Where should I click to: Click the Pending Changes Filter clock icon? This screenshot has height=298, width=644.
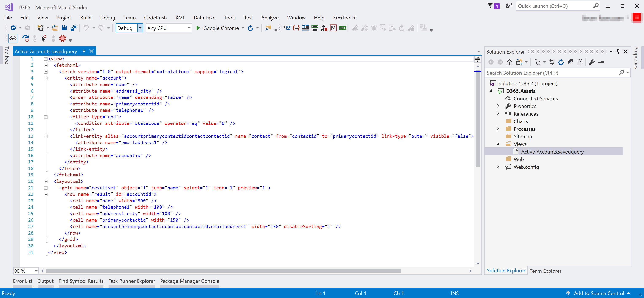pyautogui.click(x=538, y=62)
